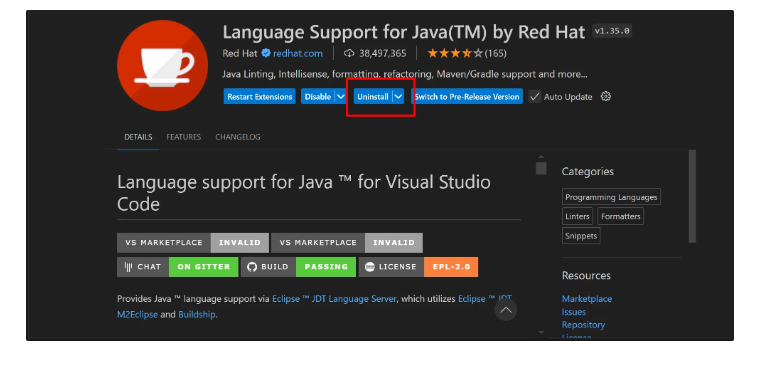The height and width of the screenshot is (380, 760).
Task: Open the Issues resource link
Action: [574, 312]
